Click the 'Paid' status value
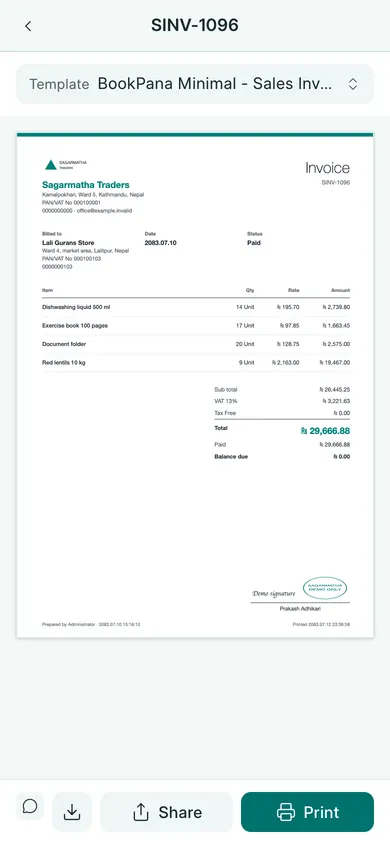This screenshot has height=844, width=390. pyautogui.click(x=254, y=243)
